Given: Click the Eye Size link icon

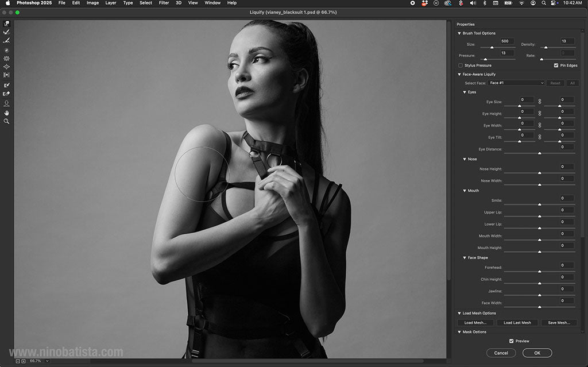Looking at the screenshot, I should [539, 101].
